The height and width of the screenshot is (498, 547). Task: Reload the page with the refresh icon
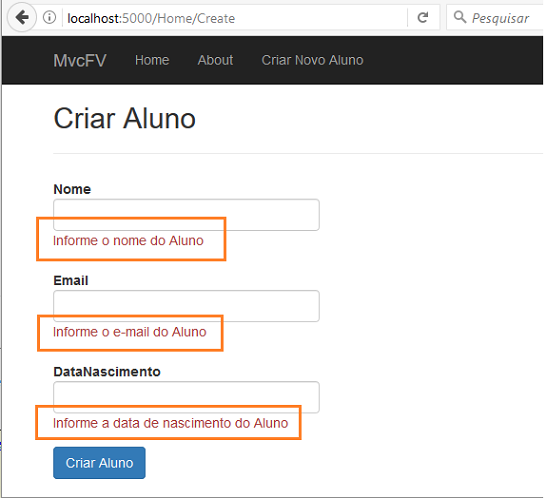pyautogui.click(x=423, y=17)
